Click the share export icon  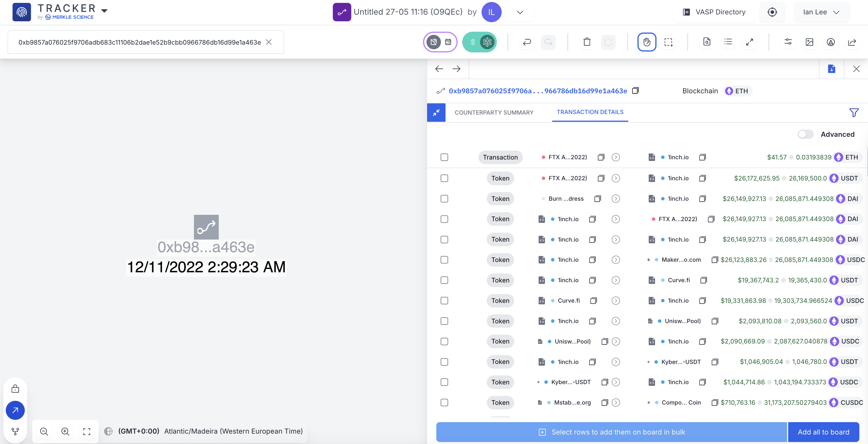tap(852, 42)
